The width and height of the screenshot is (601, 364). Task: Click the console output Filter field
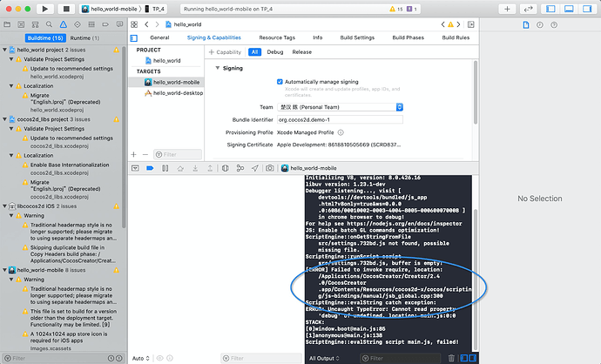[x=400, y=358]
